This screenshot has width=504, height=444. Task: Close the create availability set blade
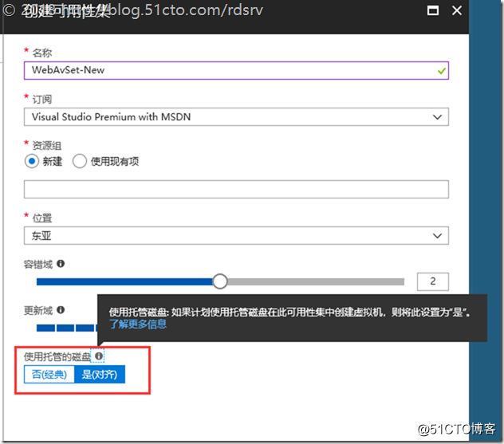457,10
